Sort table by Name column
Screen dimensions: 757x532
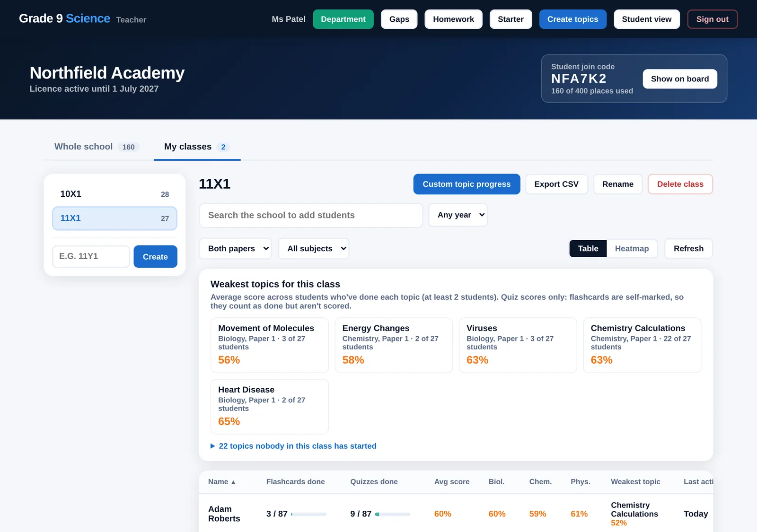tap(221, 482)
